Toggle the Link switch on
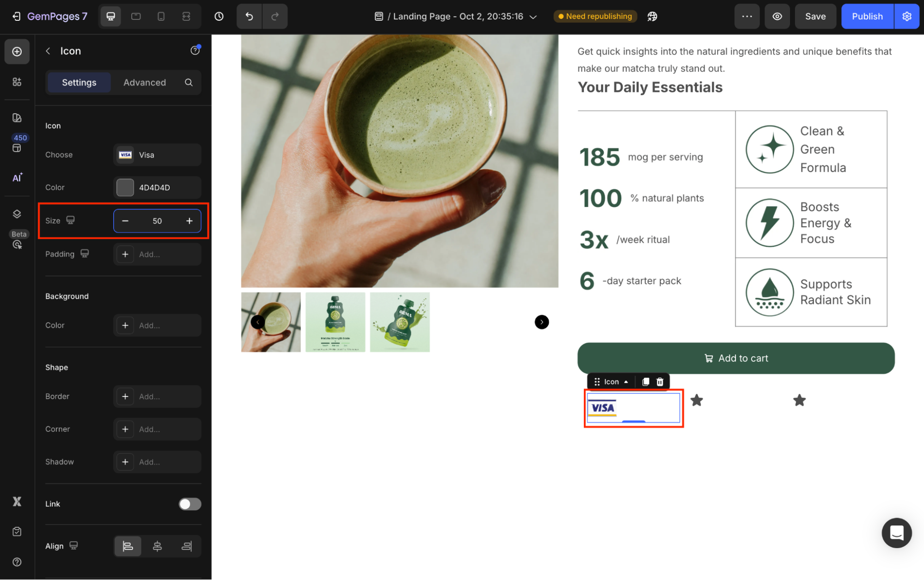The width and height of the screenshot is (924, 580). pos(190,504)
